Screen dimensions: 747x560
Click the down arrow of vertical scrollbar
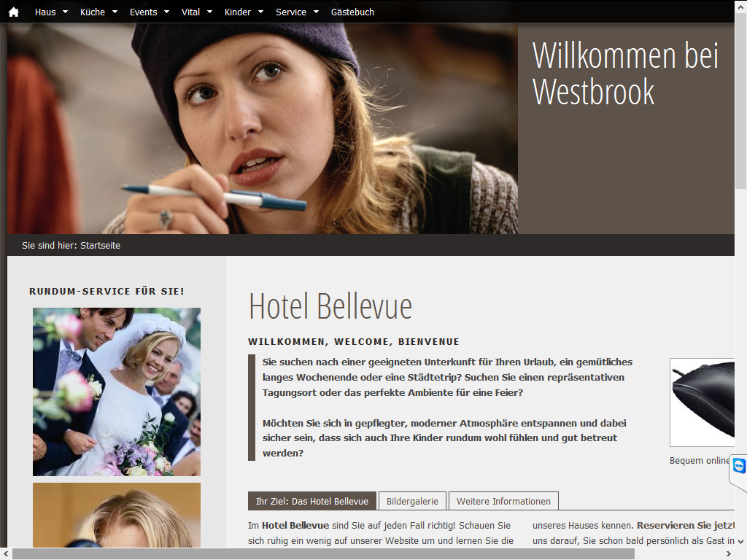coord(740,542)
